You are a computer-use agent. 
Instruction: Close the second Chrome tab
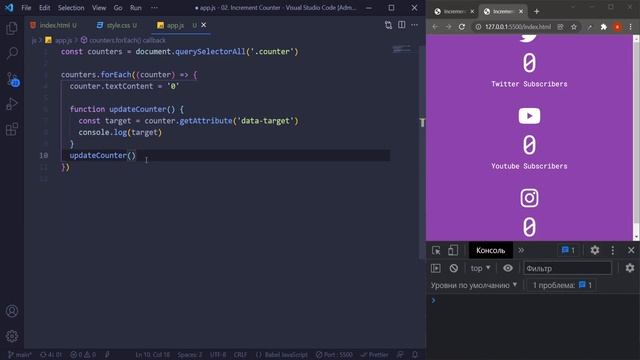[521, 11]
